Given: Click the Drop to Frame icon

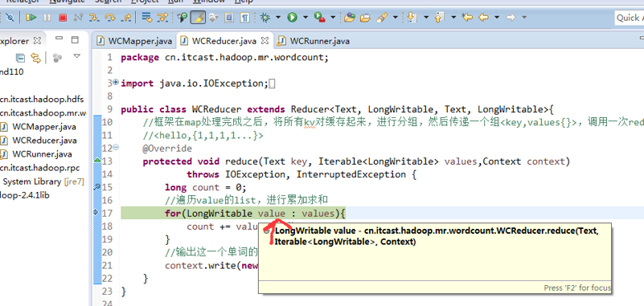Looking at the screenshot, I should pyautogui.click(x=146, y=18).
